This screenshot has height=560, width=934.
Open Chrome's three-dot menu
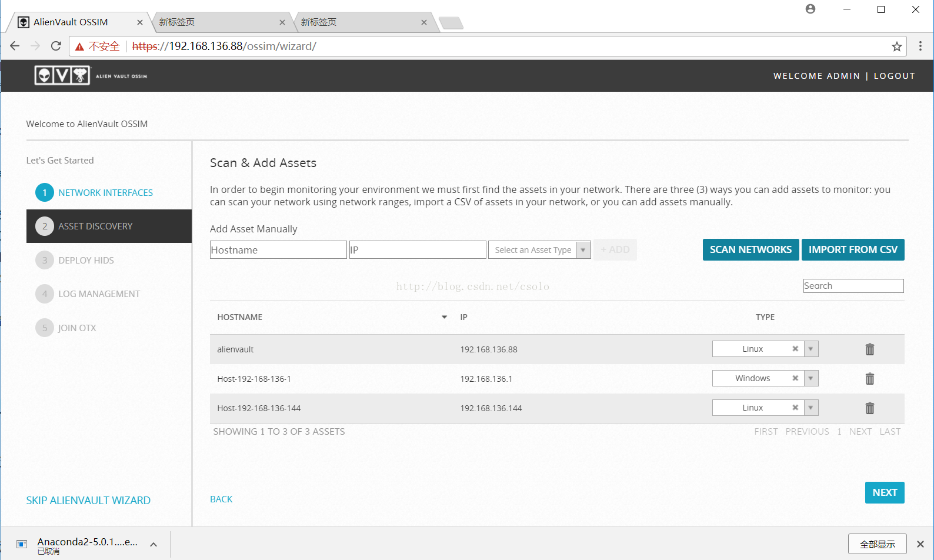point(920,46)
